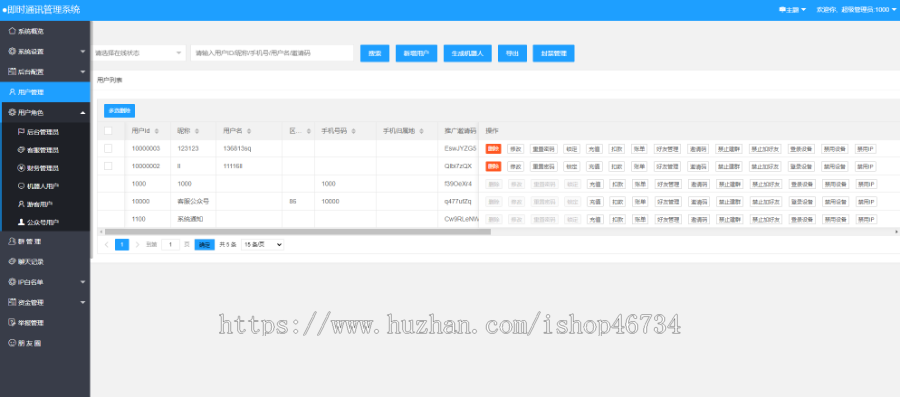Click the blue 搜索 button
The image size is (900, 397).
(x=375, y=53)
